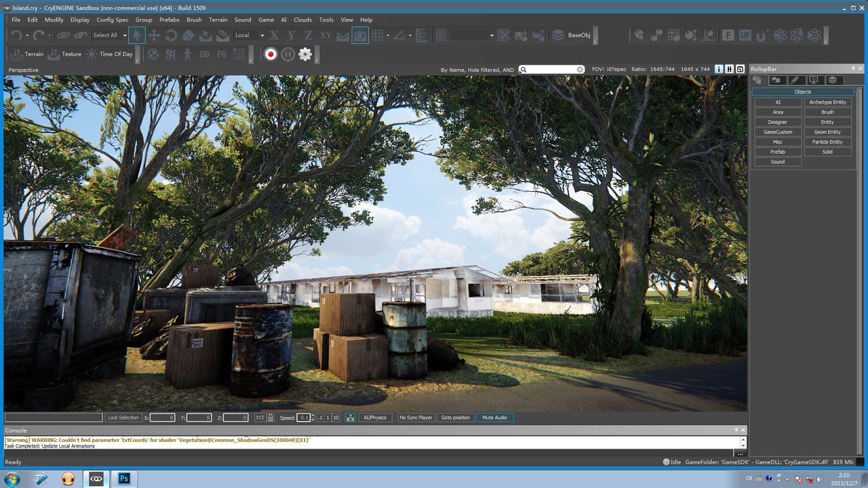
Task: Toggle the Mute Audio button
Action: click(x=494, y=418)
